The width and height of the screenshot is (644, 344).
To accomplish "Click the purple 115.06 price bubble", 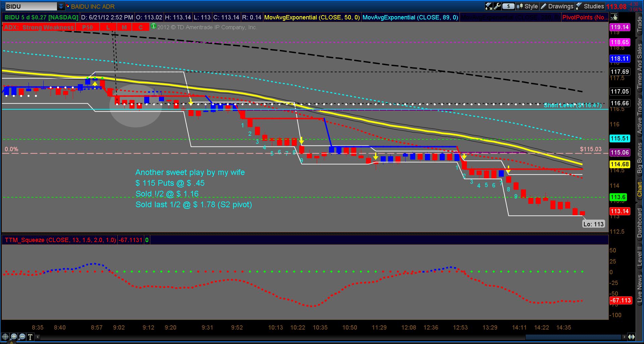I will coord(620,153).
